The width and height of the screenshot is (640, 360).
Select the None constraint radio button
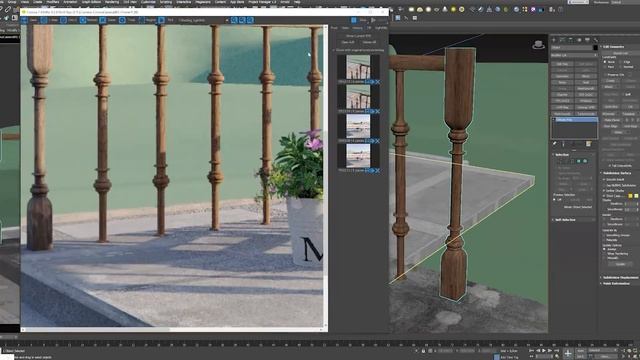coord(605,62)
